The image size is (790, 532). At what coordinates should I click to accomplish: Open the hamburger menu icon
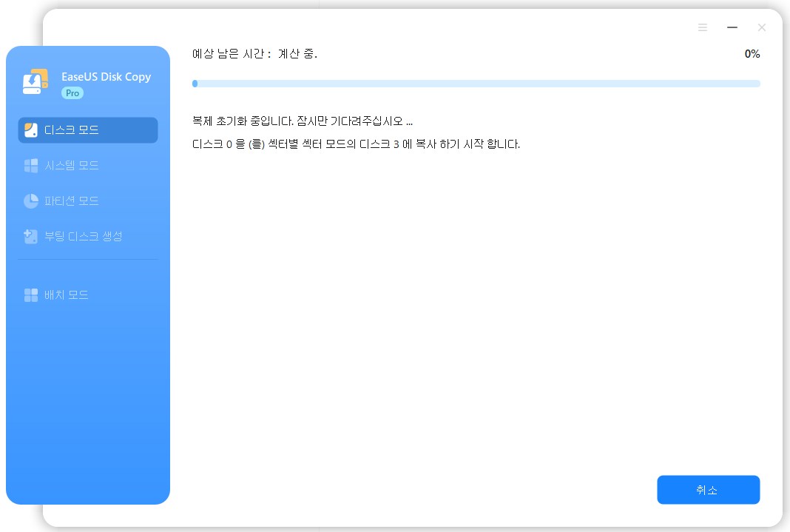click(702, 27)
